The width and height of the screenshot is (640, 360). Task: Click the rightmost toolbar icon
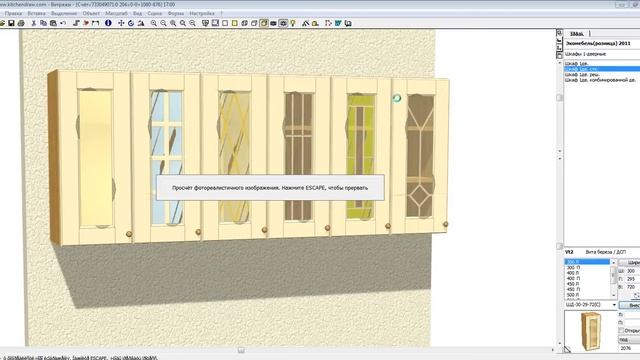pos(348,23)
